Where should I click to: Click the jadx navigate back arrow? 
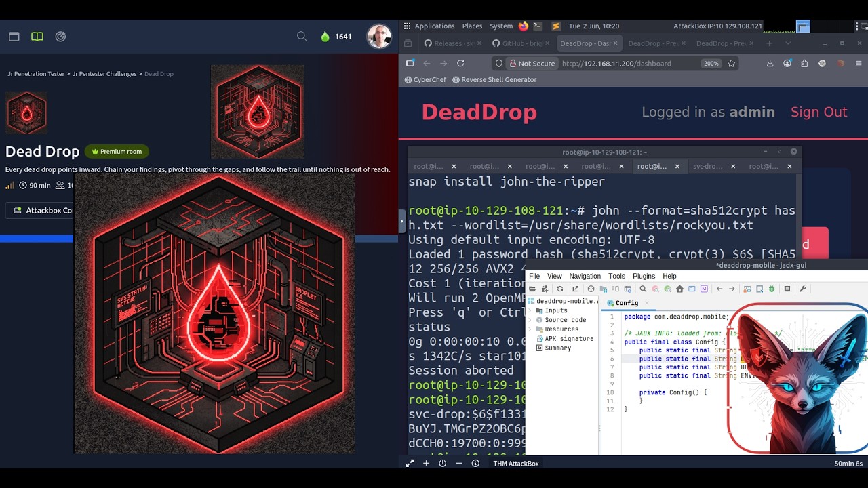click(719, 289)
